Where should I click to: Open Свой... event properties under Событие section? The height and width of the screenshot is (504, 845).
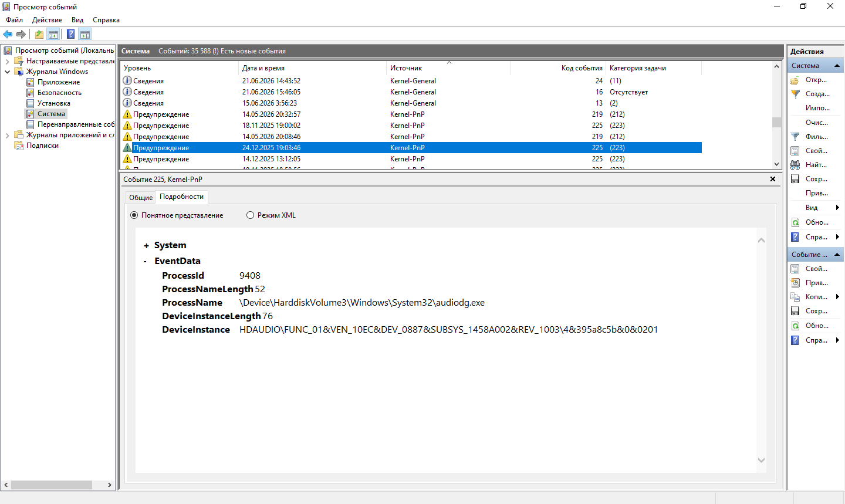(x=816, y=269)
